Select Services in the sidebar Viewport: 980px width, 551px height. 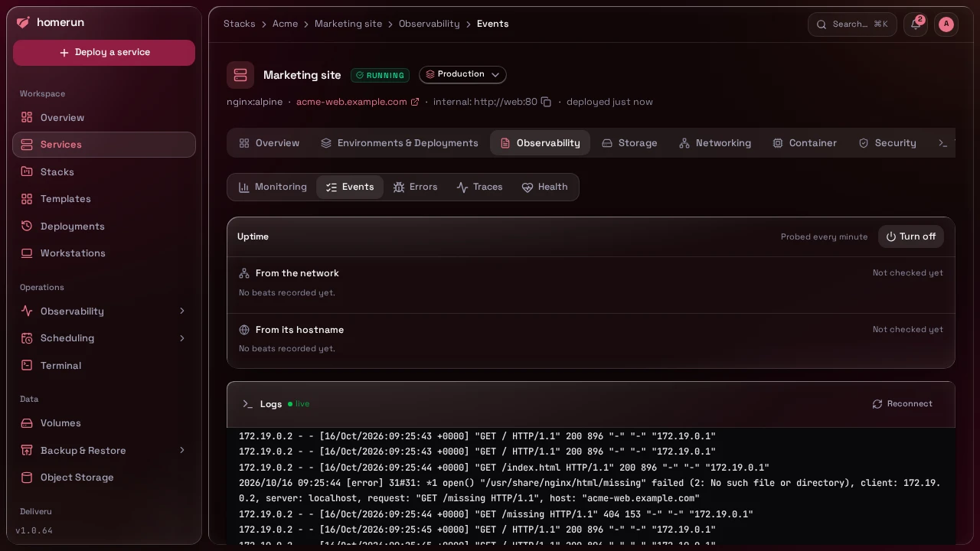(104, 145)
